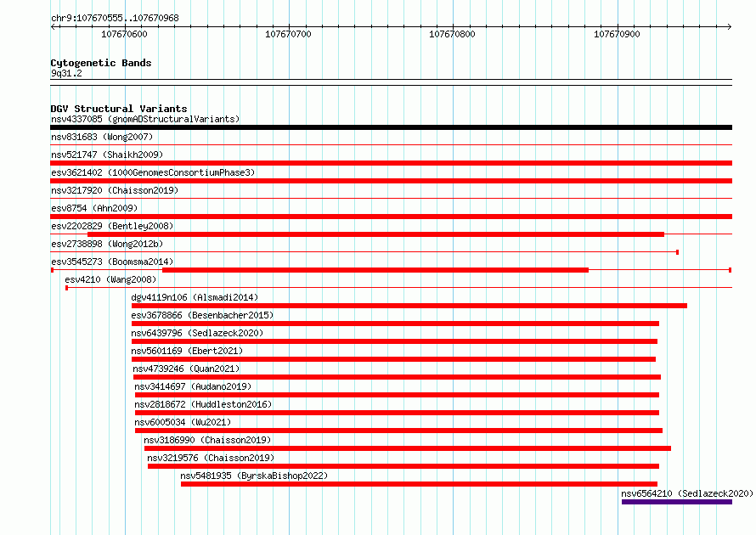Screen dimensions: 756x535
Task: Click the thick bar under esv2202829 (Bentley2008)
Action: (375, 234)
